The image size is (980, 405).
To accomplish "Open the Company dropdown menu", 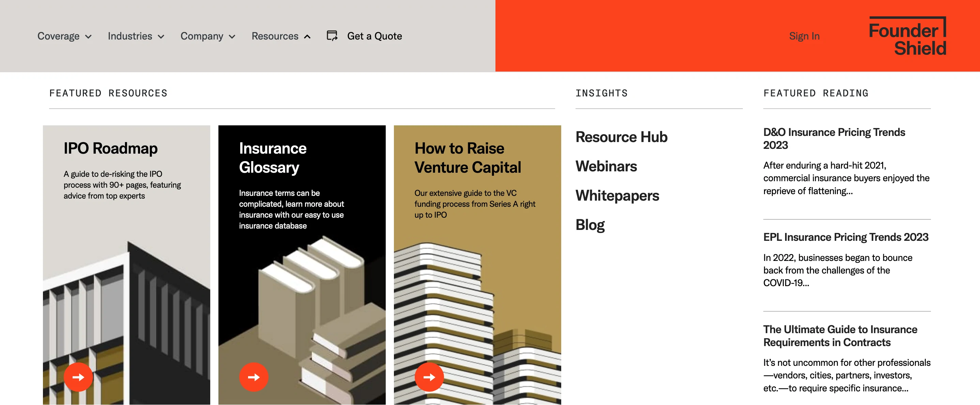I will click(207, 36).
